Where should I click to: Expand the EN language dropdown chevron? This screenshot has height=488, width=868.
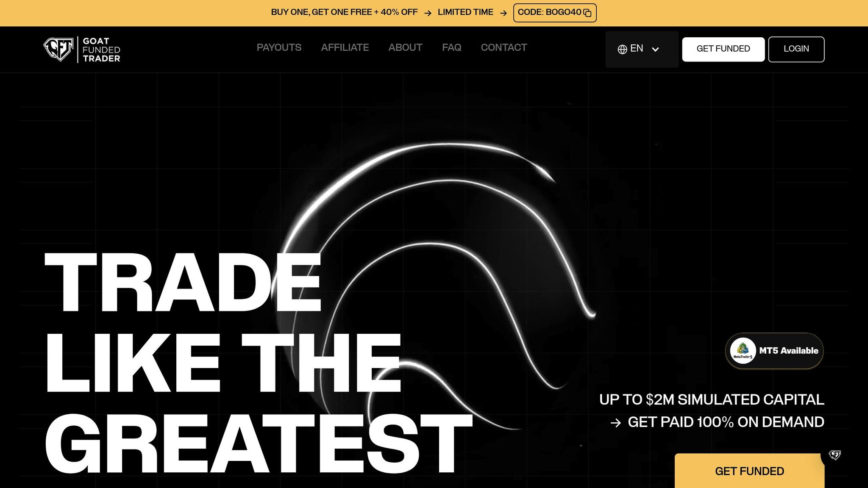(655, 50)
